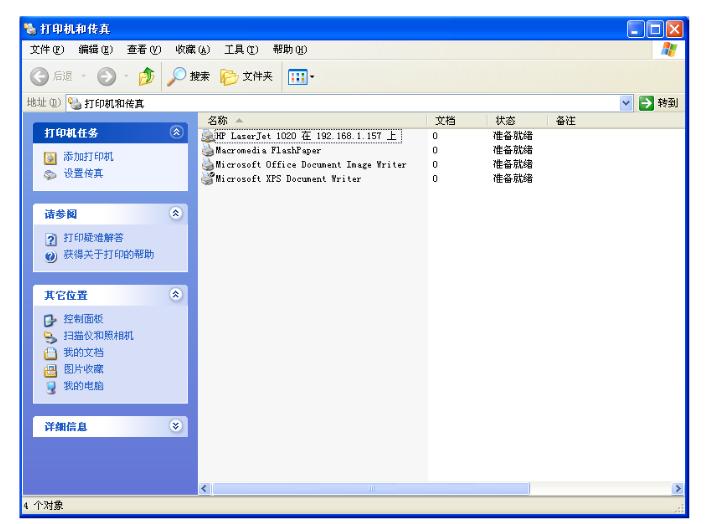Open the 图片收藏 link
The height and width of the screenshot is (524, 709).
[83, 369]
